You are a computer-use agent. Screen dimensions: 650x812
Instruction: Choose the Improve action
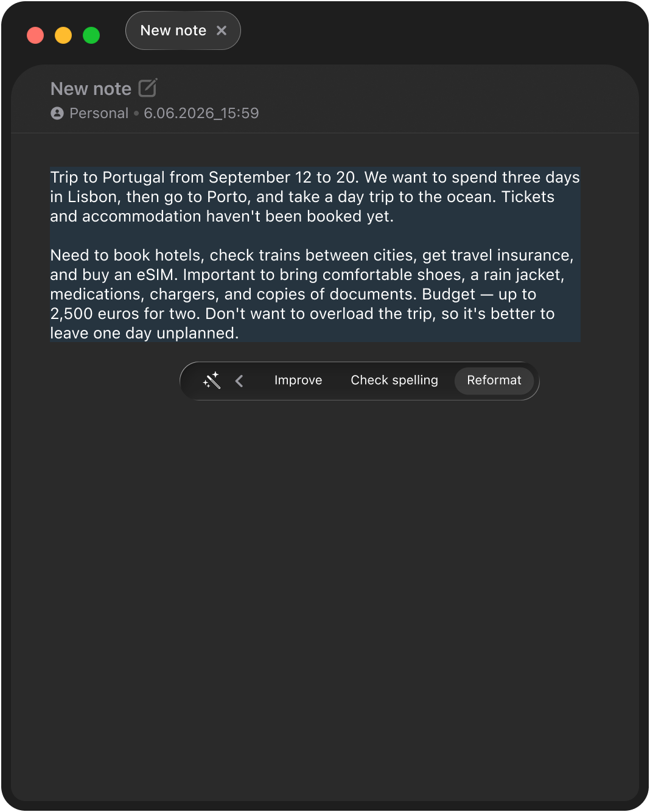tap(298, 380)
